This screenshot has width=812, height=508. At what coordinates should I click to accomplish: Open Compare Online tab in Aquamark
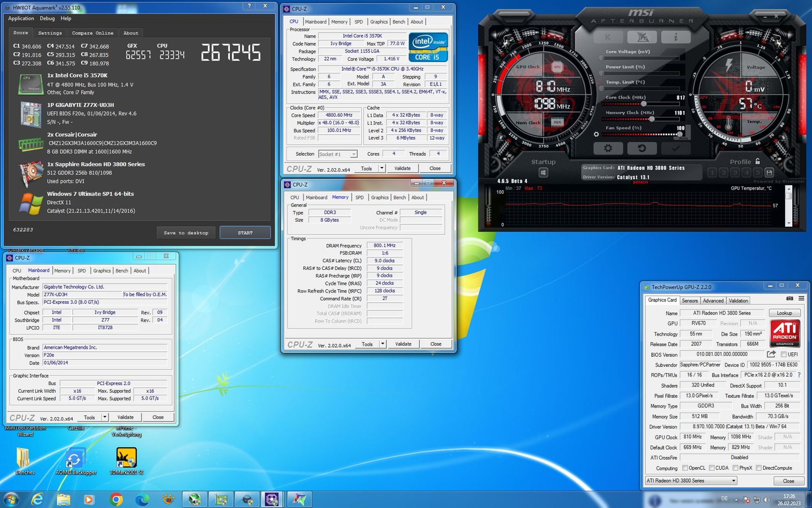93,33
